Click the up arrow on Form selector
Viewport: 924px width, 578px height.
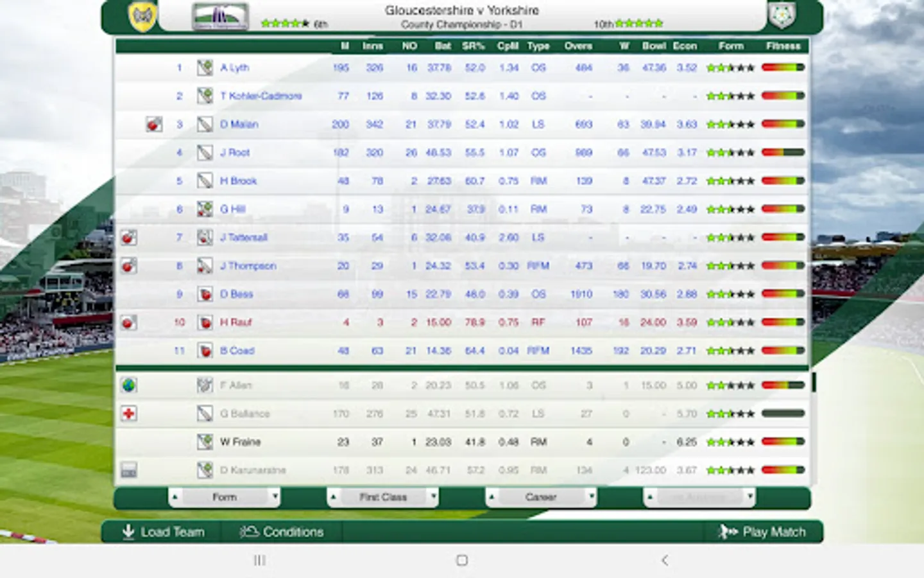[175, 496]
